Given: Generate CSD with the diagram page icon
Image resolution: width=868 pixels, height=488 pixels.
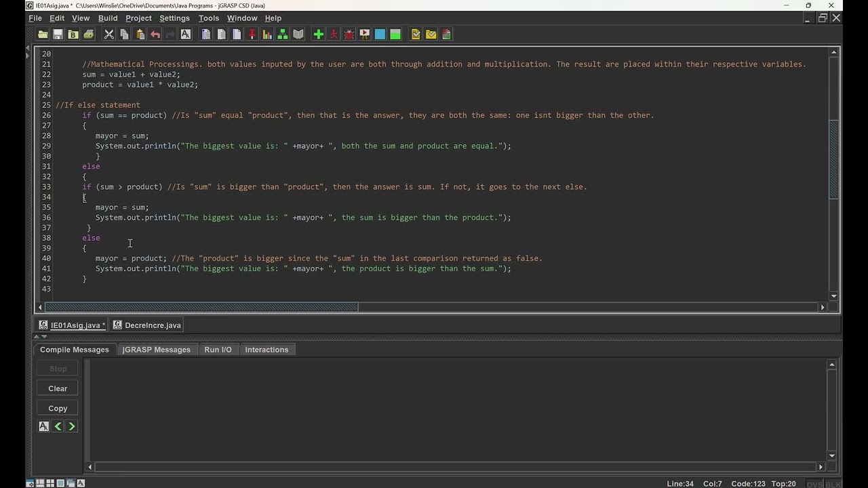Looking at the screenshot, I should [206, 35].
